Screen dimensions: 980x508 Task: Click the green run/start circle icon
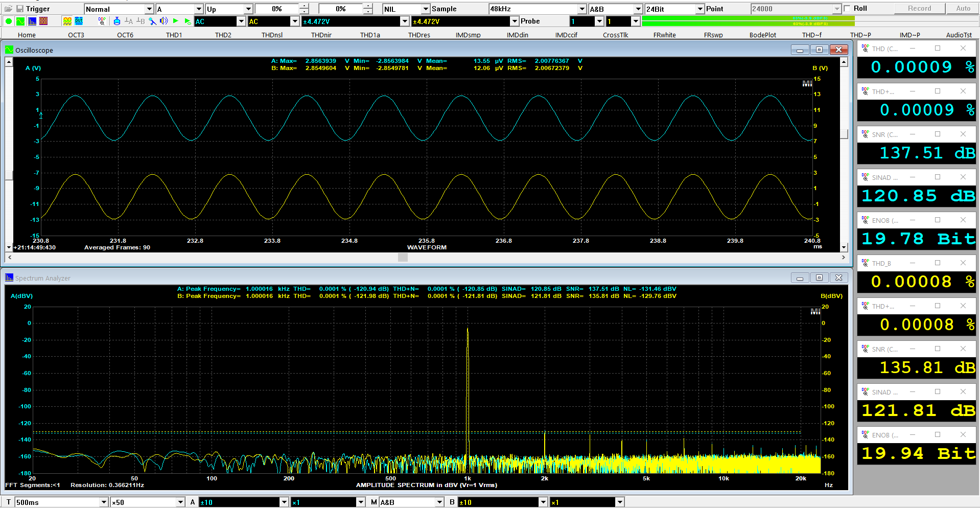pyautogui.click(x=9, y=21)
